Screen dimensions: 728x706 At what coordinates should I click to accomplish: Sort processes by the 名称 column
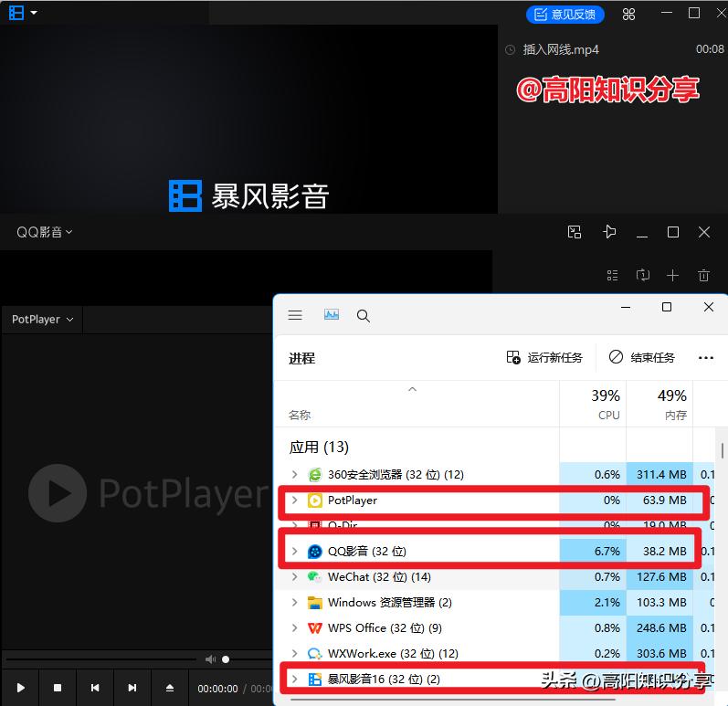tap(300, 415)
